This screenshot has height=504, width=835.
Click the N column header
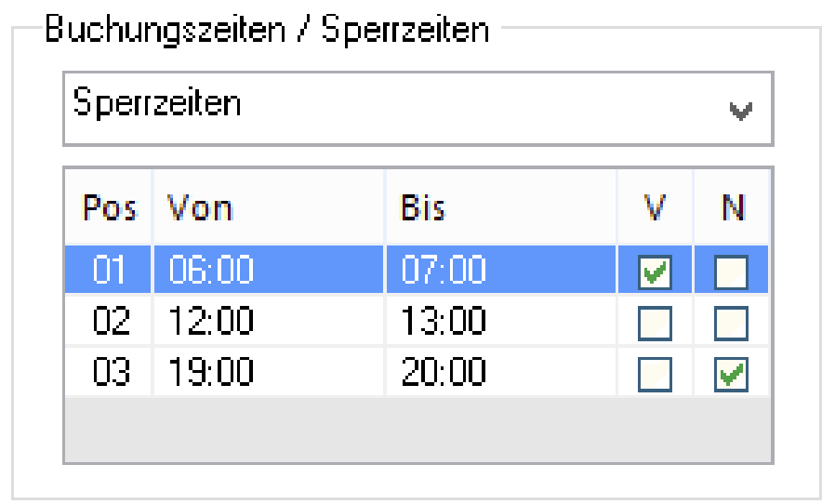[x=733, y=207]
